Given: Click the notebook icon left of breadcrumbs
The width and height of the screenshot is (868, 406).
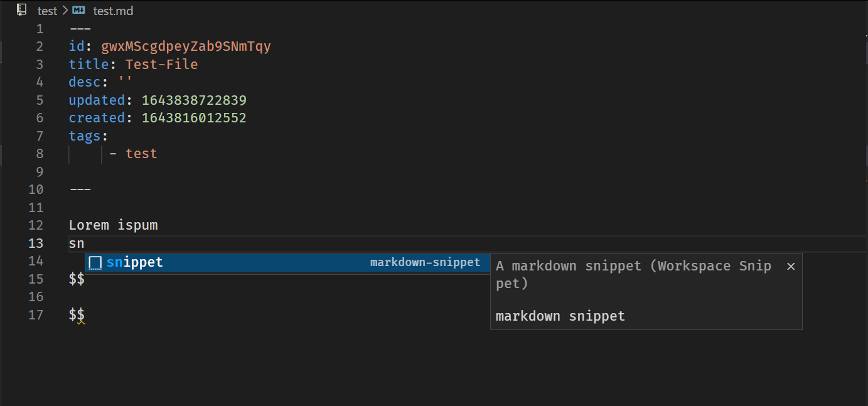Looking at the screenshot, I should point(21,9).
